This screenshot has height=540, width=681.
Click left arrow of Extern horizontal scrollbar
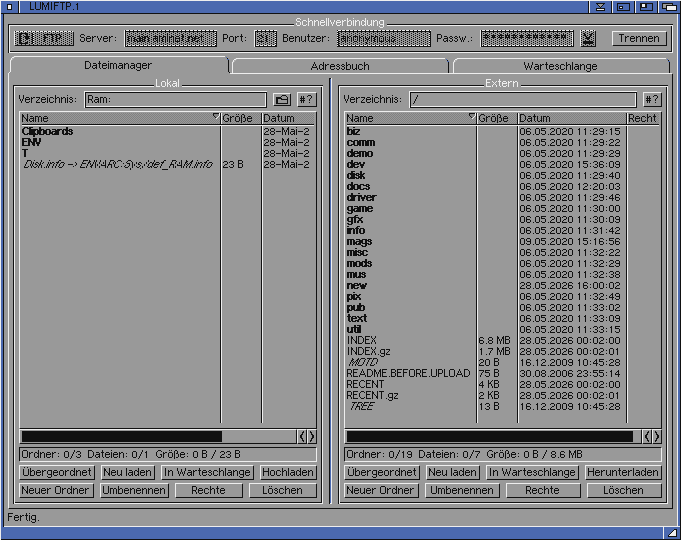pos(647,437)
